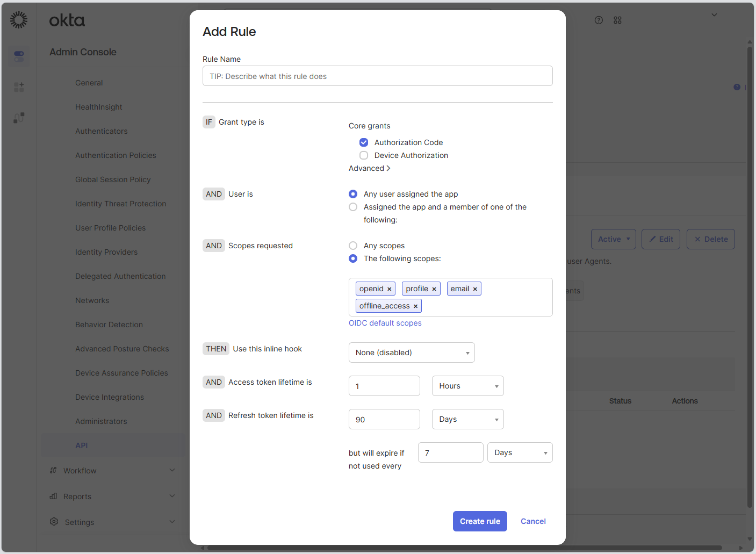Click the blue info icon on the right

click(x=737, y=87)
